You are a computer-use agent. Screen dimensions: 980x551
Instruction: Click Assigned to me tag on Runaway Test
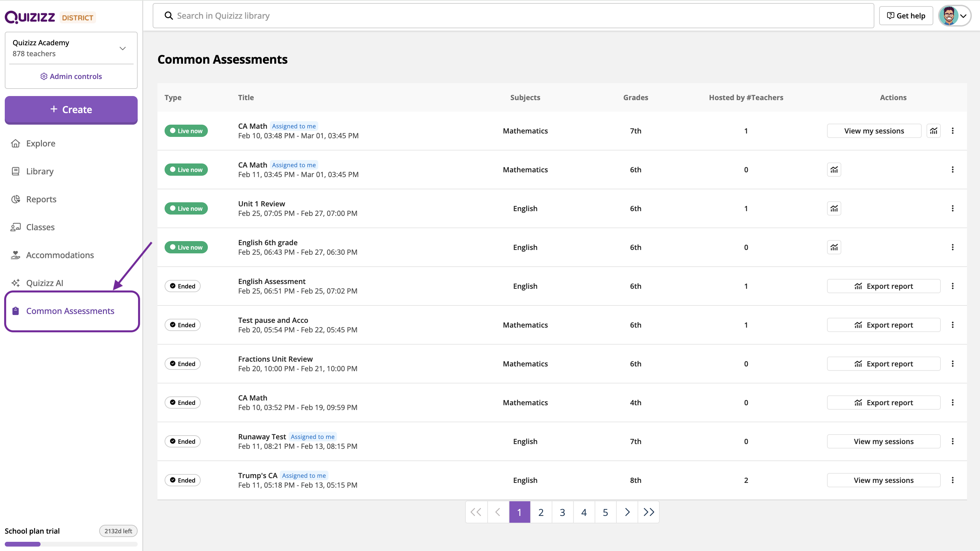tap(312, 437)
